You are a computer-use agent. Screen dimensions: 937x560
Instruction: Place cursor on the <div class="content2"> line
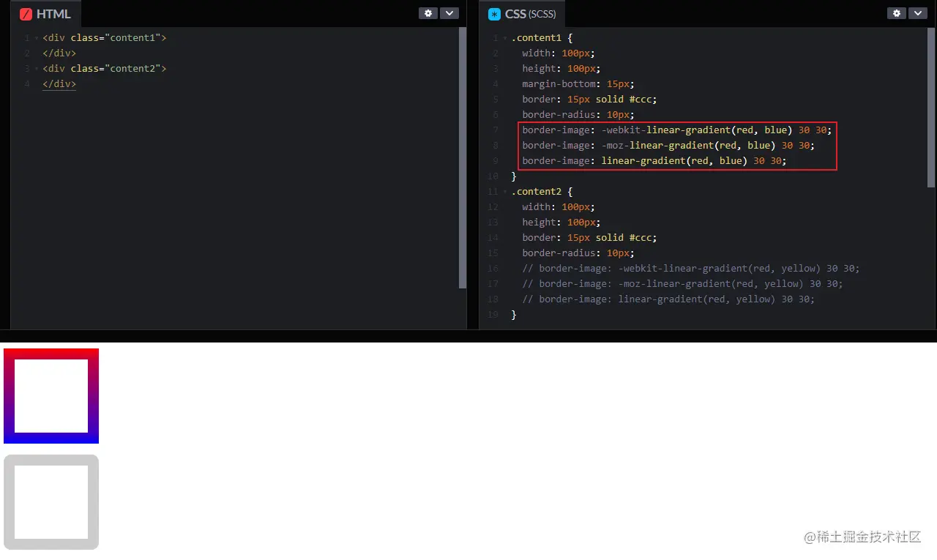[x=105, y=68]
